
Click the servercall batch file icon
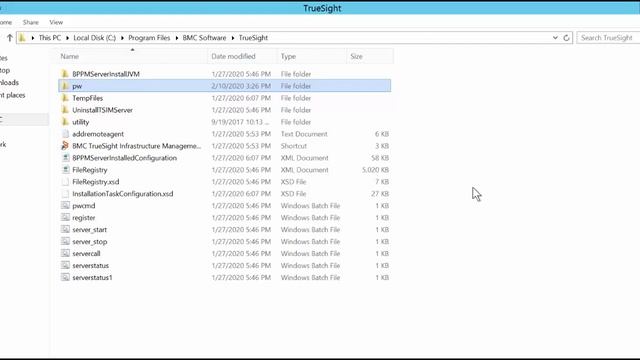(x=65, y=253)
